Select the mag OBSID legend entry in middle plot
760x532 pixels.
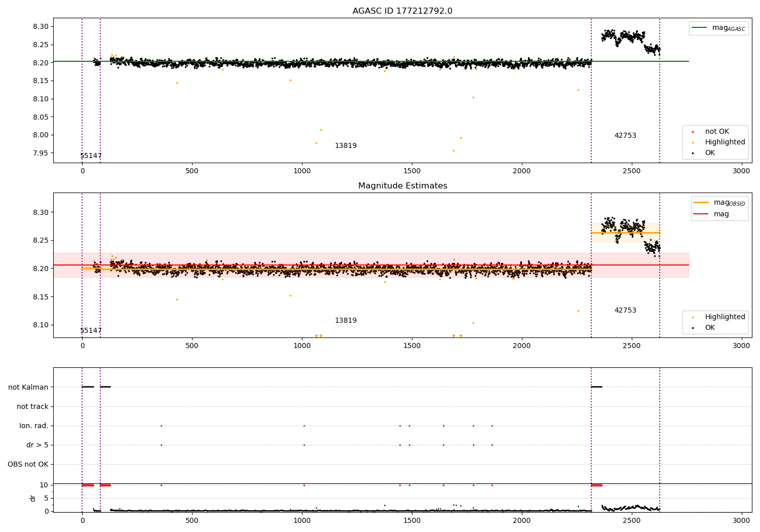[x=719, y=203]
